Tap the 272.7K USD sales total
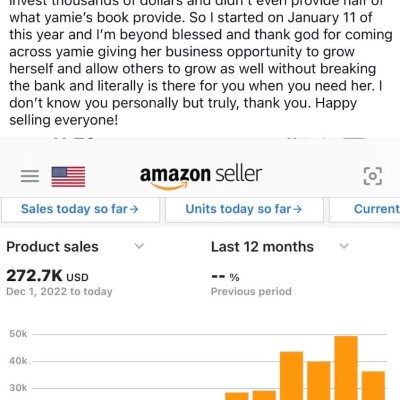The width and height of the screenshot is (400, 400). coord(47,276)
